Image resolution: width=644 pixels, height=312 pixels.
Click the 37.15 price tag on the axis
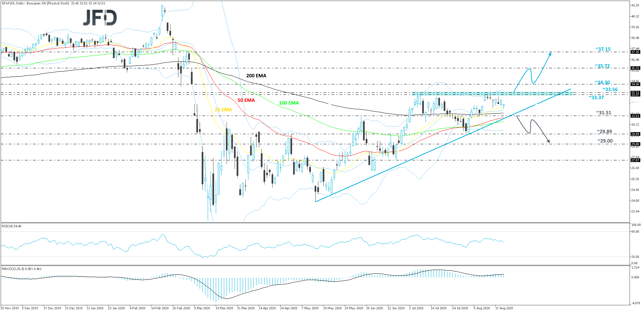tap(635, 52)
